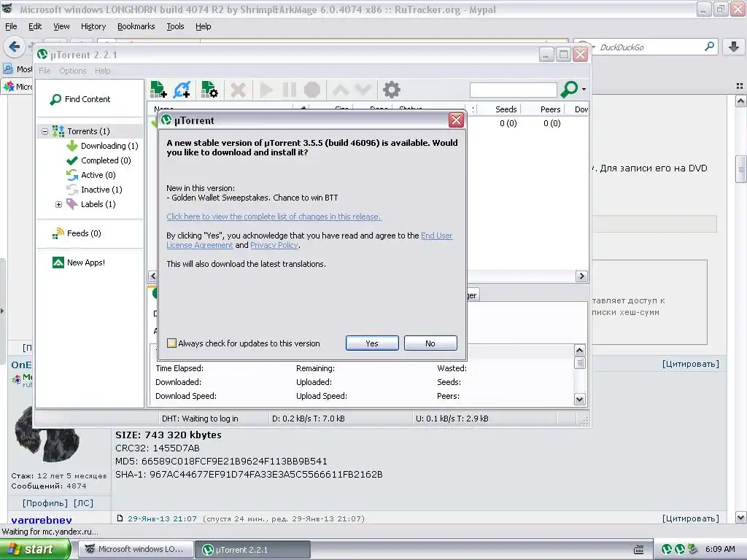Click DuckDuckGo search magnifier in Mypal
Viewport: 747px width, 560px height.
[x=709, y=47]
